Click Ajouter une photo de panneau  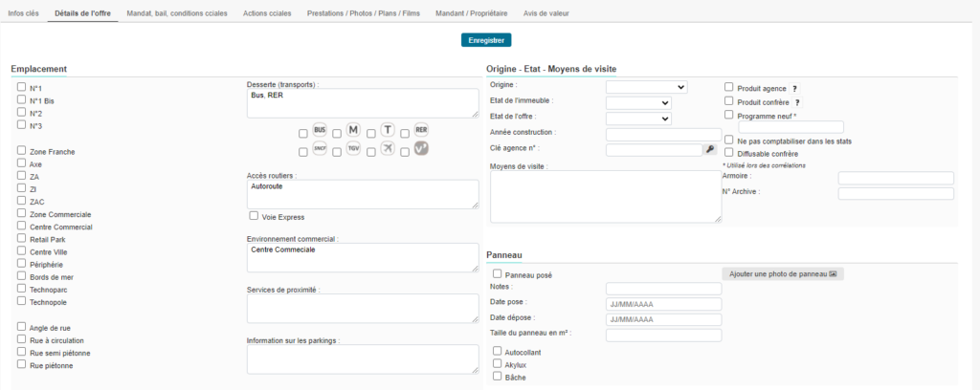pos(783,274)
